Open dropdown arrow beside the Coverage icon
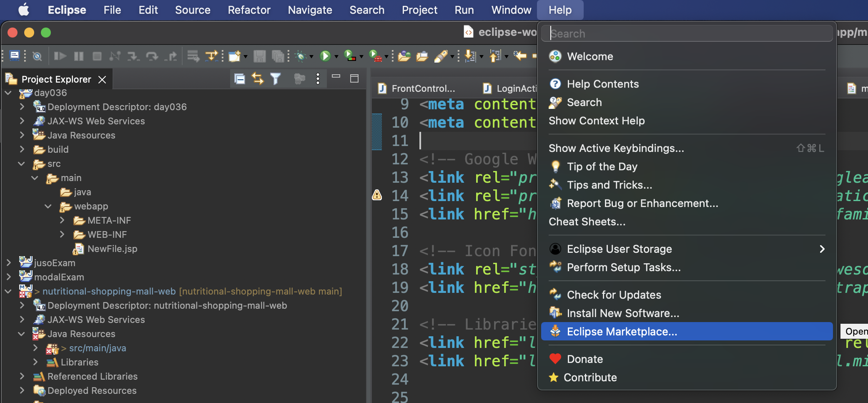This screenshot has width=868, height=403. [x=361, y=57]
